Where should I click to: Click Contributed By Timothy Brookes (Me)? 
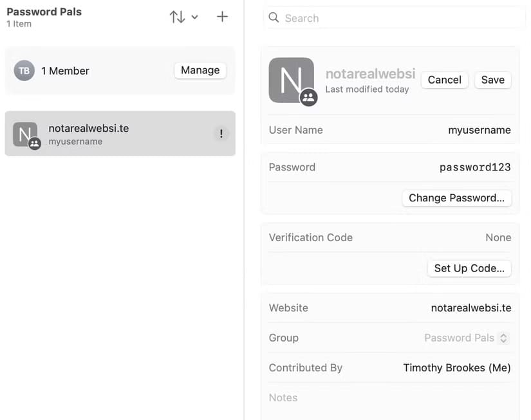coord(457,368)
